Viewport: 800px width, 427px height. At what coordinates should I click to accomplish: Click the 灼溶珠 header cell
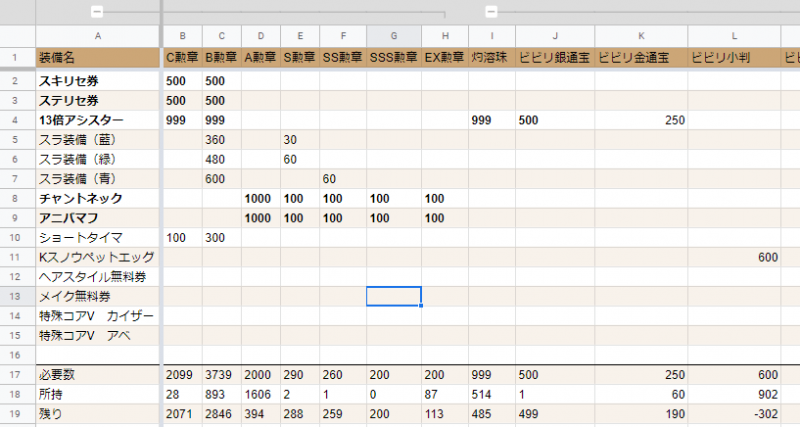click(x=491, y=57)
